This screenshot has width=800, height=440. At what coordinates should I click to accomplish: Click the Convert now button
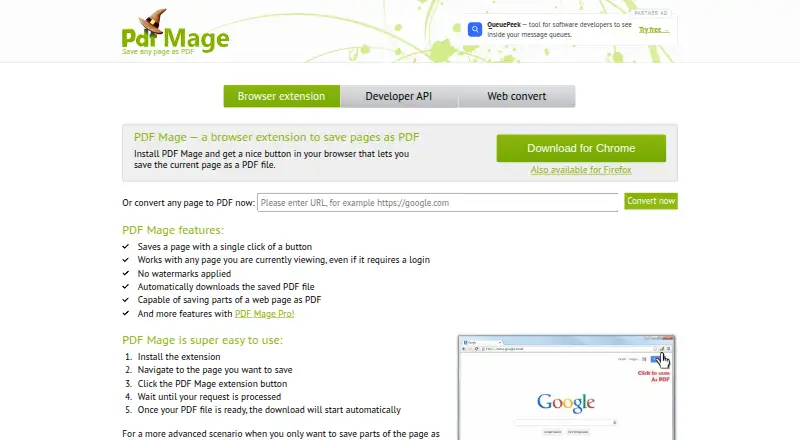click(x=651, y=201)
